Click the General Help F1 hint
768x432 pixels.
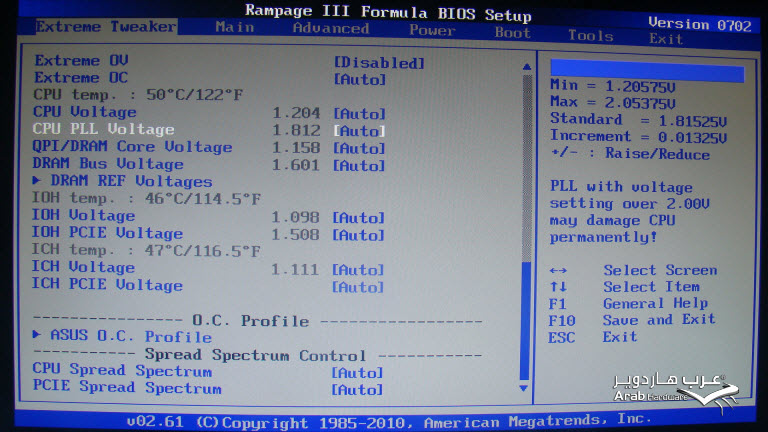coord(628,304)
